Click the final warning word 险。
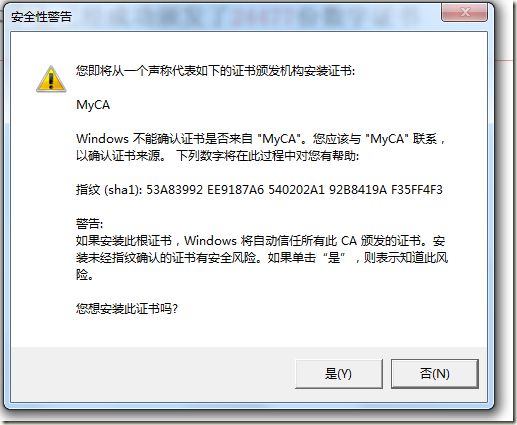 [85, 275]
